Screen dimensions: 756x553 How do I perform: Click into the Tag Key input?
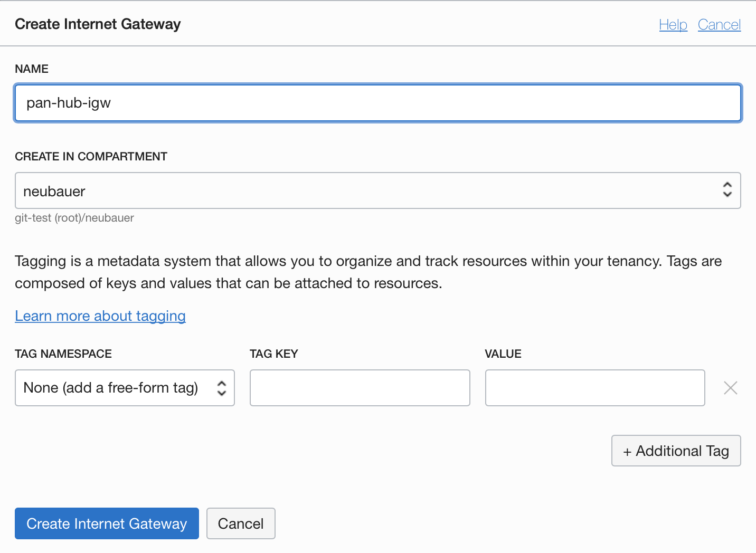tap(360, 388)
